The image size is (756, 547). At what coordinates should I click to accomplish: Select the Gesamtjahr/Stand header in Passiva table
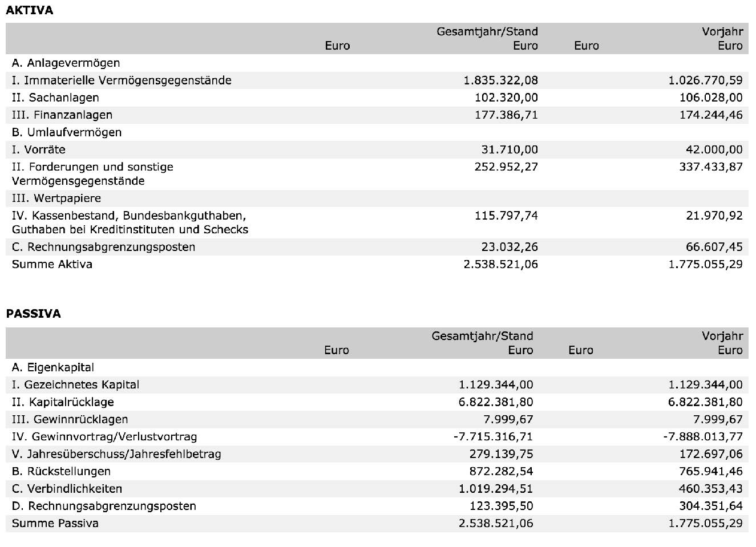(482, 336)
